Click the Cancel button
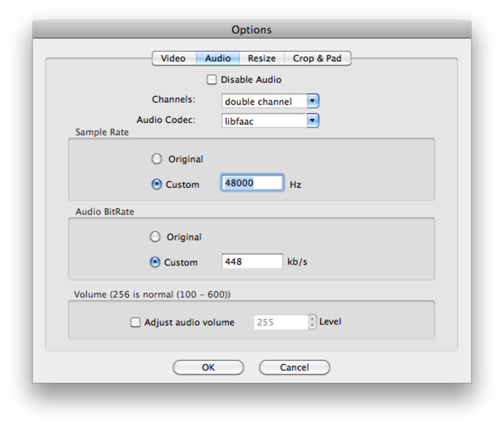This screenshot has width=504, height=428. (294, 367)
